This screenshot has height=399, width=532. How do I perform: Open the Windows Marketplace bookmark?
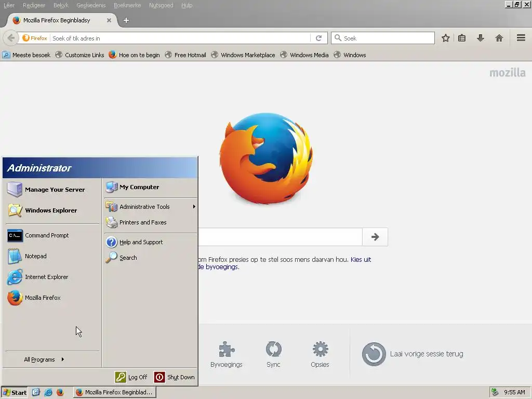point(243,55)
